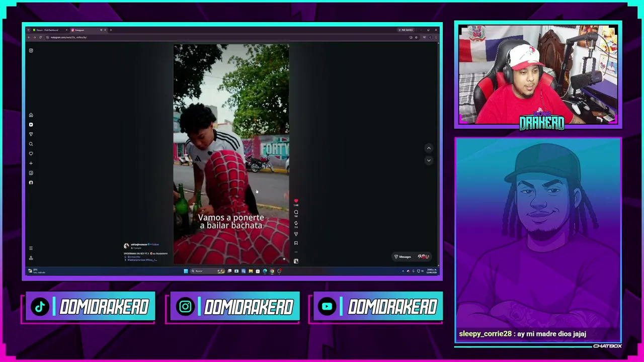
Task: Open Chrome from the Windows taskbar
Action: tap(272, 271)
